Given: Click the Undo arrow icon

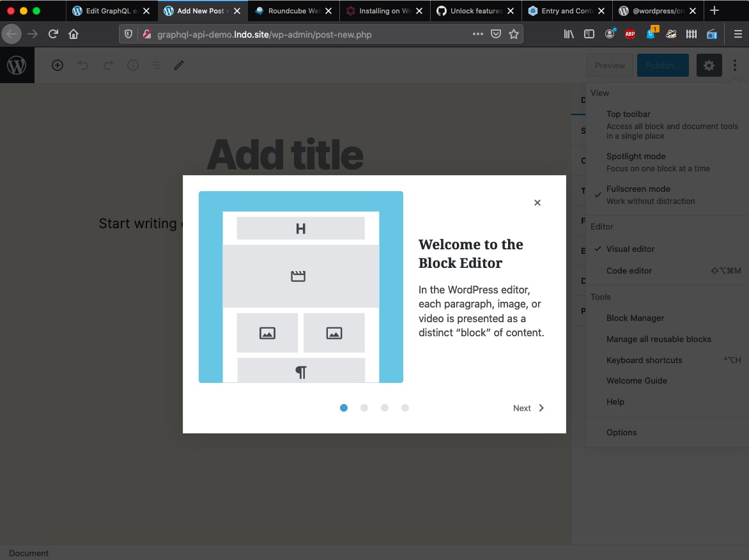Looking at the screenshot, I should tap(83, 65).
